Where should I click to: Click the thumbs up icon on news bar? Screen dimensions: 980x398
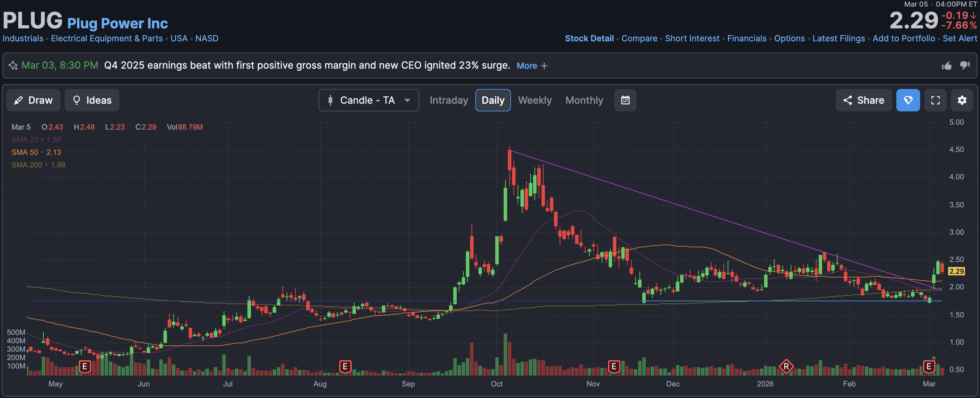946,66
